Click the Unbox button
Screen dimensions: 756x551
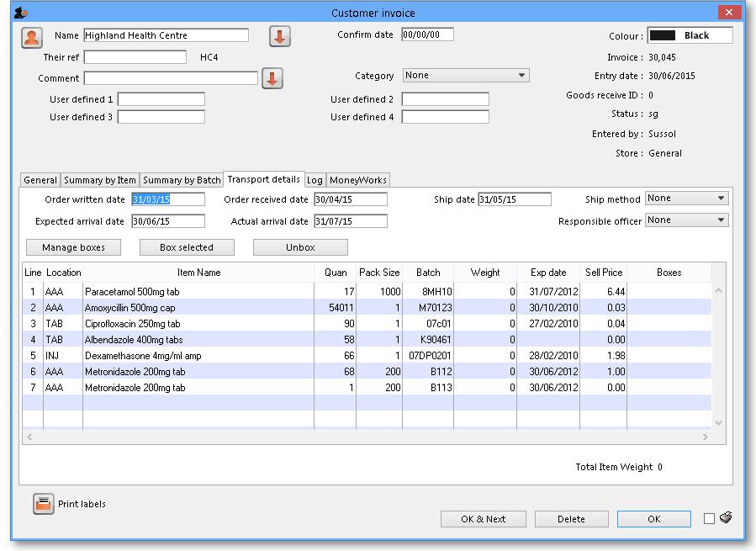click(300, 247)
